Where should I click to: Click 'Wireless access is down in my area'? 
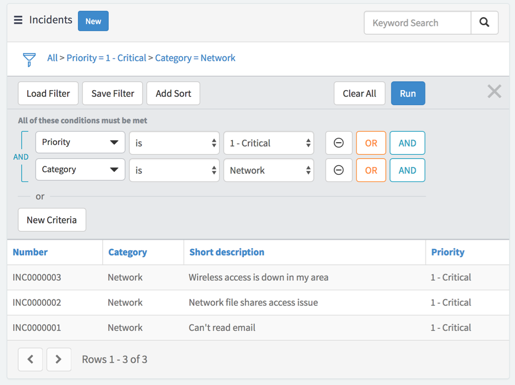259,277
